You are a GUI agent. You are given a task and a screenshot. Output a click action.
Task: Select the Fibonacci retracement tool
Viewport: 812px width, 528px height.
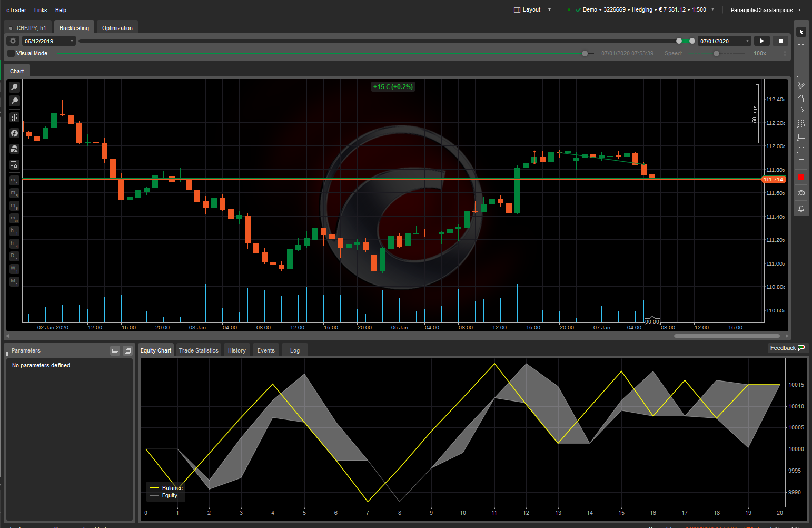(801, 124)
